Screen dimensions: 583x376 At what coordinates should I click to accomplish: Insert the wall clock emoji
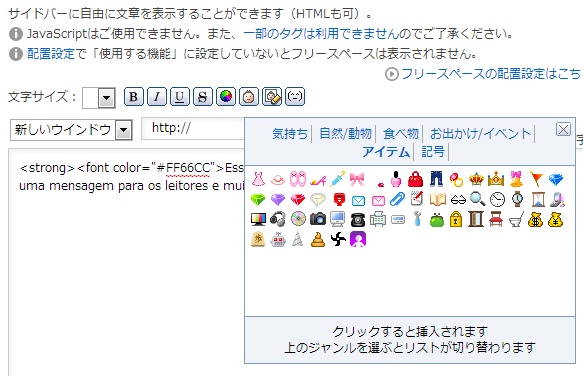[x=497, y=200]
